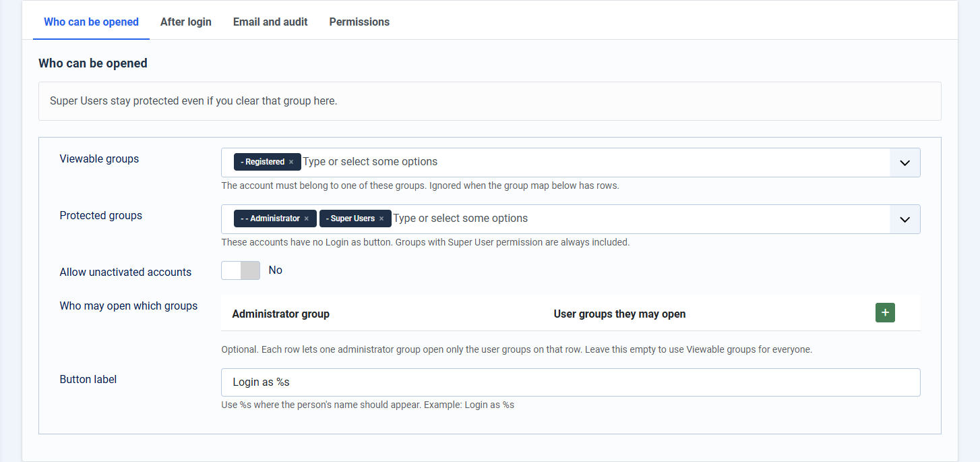Click the No status text beside the switch
The width and height of the screenshot is (980, 462).
276,270
